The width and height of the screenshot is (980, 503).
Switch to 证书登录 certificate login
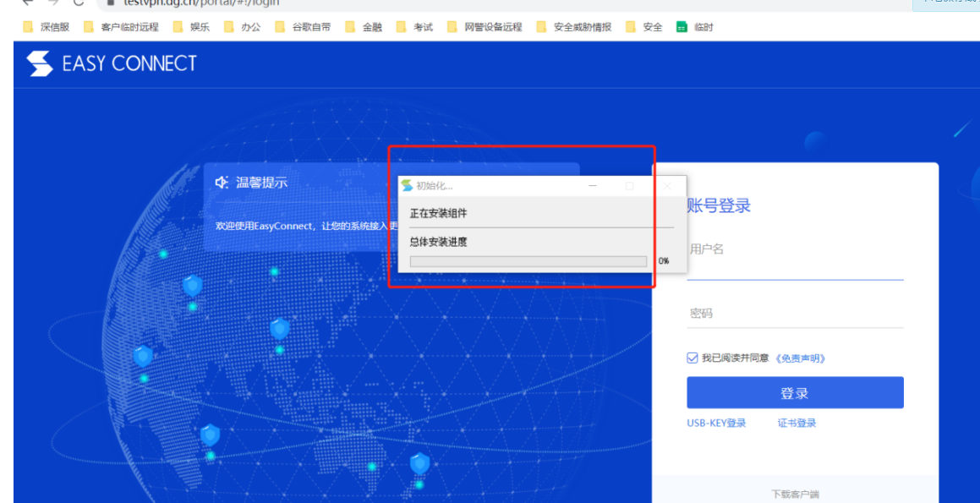pyautogui.click(x=797, y=424)
